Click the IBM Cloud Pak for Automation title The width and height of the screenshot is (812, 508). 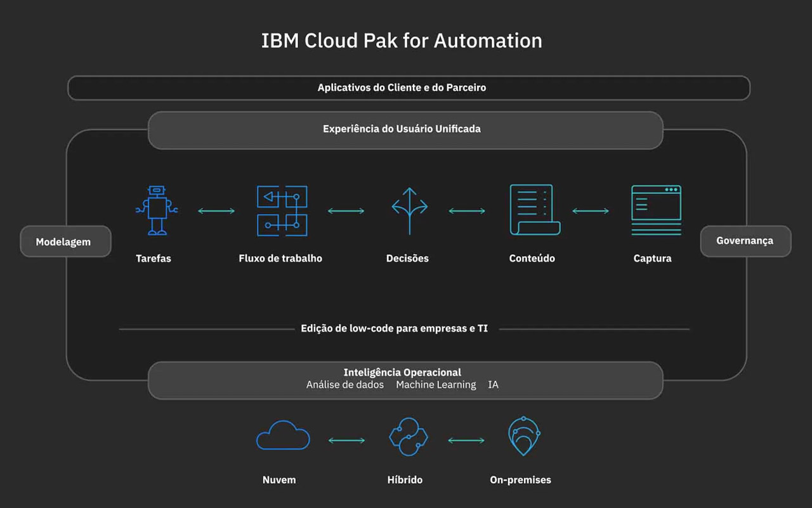point(402,41)
